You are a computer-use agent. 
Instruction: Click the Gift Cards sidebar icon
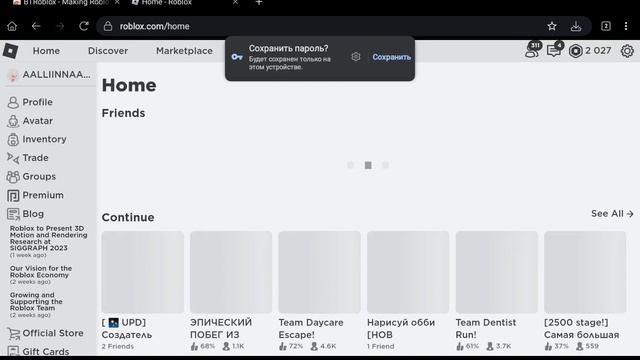(13, 351)
